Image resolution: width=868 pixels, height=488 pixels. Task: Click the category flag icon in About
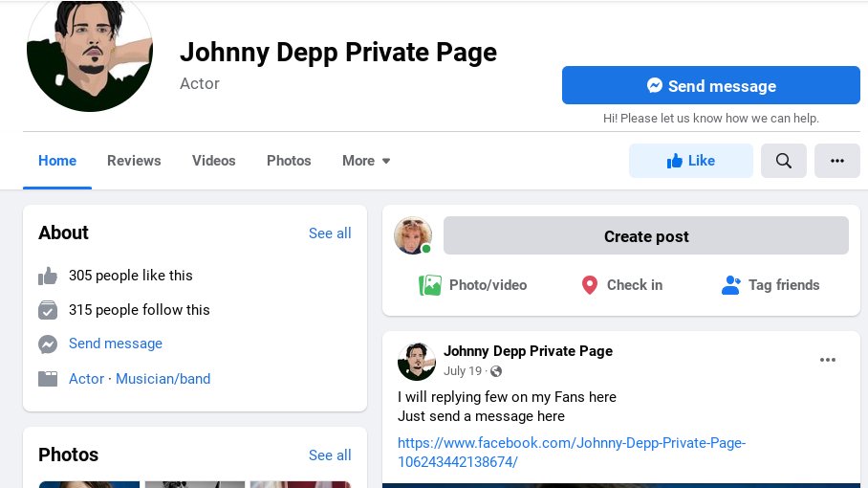[x=48, y=379]
